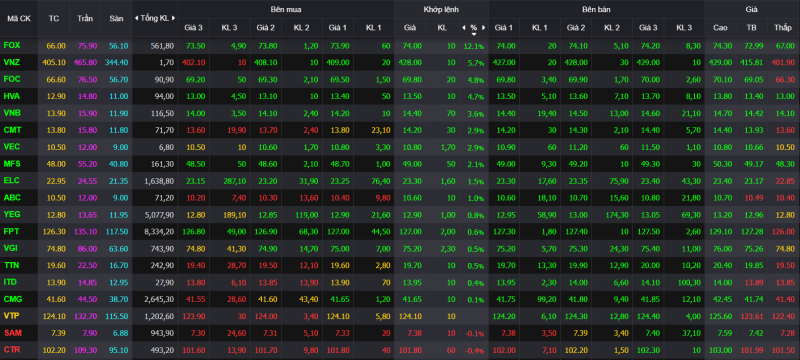Open the VNB stock symbol
800x360 pixels.
(x=12, y=113)
